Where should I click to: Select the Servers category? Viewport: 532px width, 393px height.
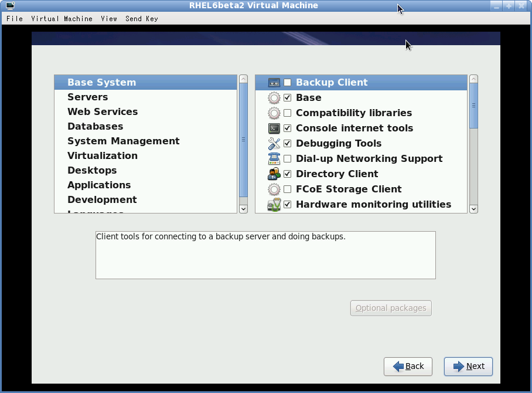(145, 97)
